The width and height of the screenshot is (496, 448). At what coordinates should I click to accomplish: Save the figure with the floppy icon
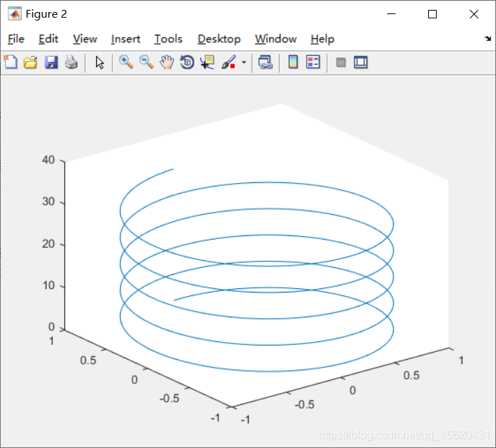pos(51,62)
